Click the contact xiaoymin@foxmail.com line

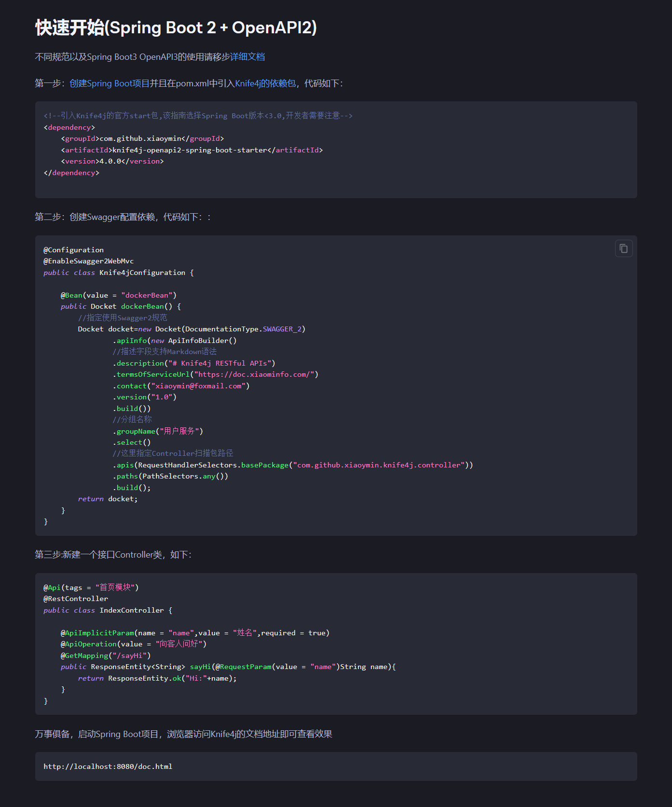tap(181, 386)
